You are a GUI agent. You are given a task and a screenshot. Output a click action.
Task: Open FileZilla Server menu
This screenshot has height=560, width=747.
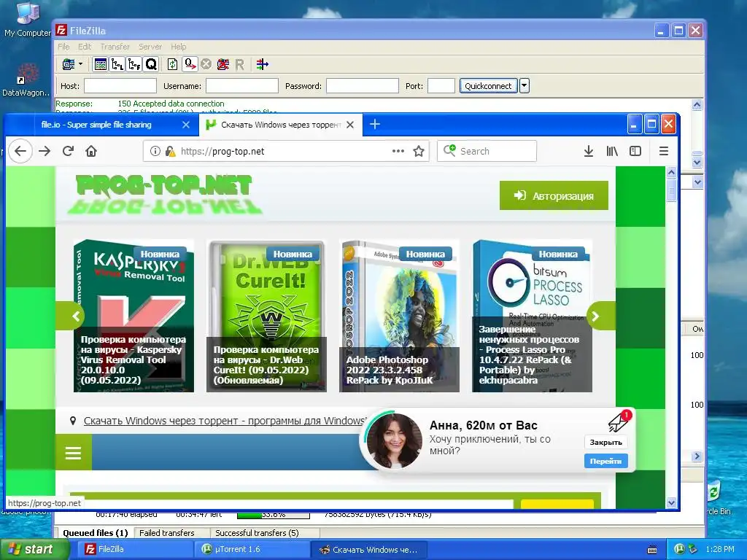(x=150, y=47)
